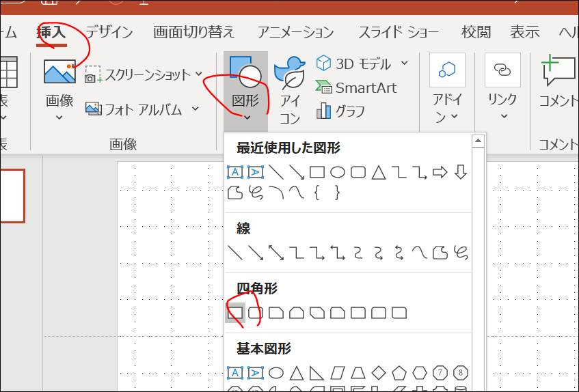579x392 pixels.
Task: Pick the left brace shape
Action: click(317, 193)
